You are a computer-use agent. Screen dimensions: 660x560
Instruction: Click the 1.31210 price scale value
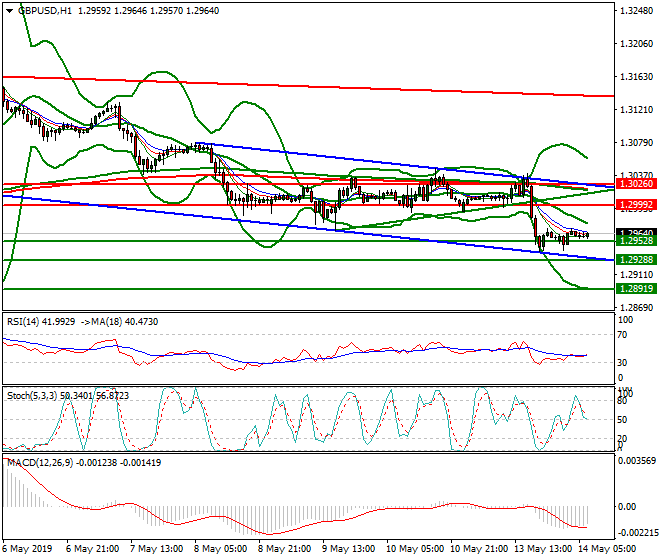(x=636, y=110)
